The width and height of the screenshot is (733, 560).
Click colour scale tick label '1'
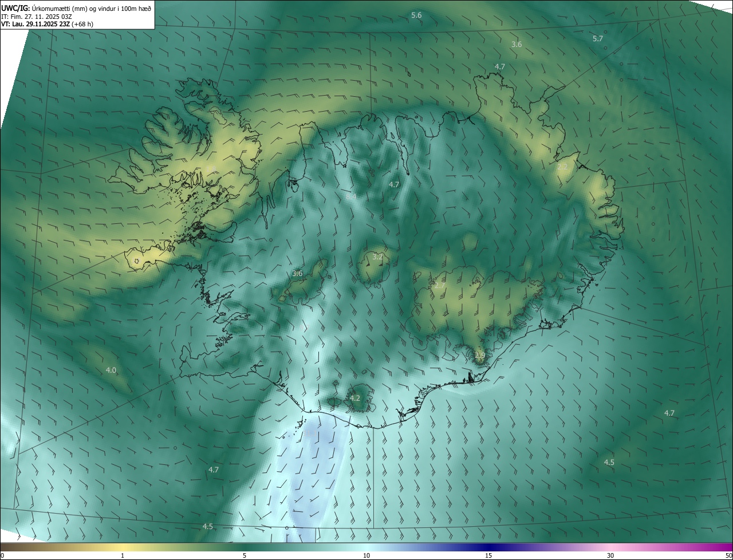click(x=123, y=555)
